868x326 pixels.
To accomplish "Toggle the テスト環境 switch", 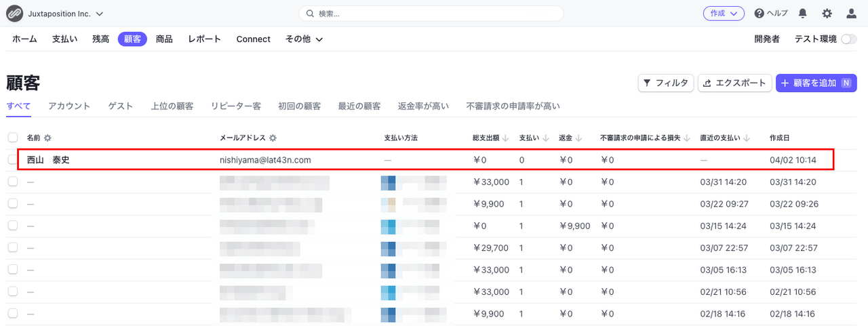I will (848, 39).
